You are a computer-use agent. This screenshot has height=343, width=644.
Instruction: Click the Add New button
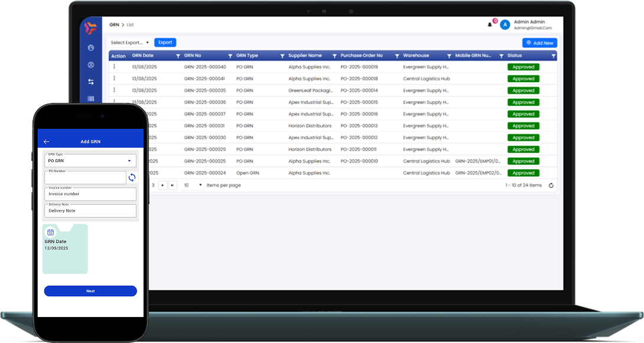[x=539, y=43]
